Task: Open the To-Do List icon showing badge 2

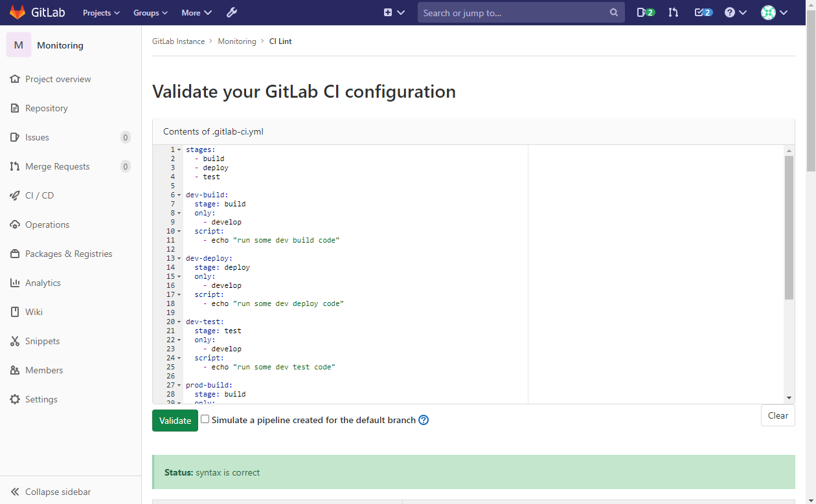Action: tap(703, 12)
